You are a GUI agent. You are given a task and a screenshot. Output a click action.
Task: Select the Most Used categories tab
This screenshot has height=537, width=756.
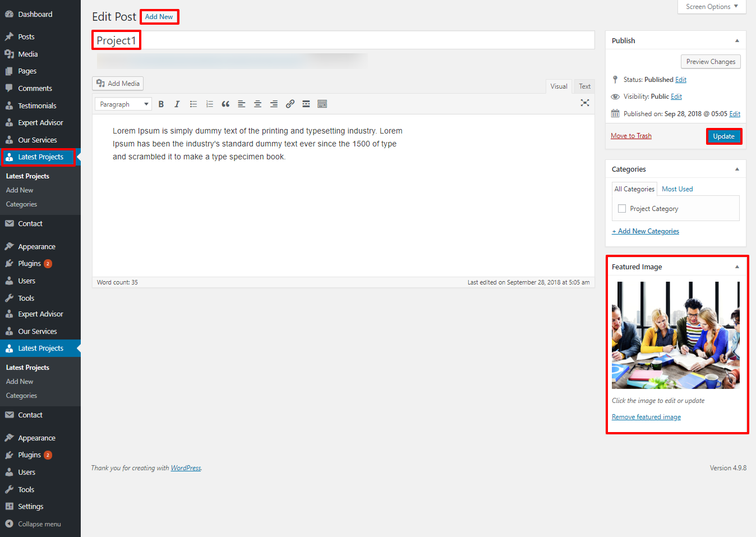(x=677, y=189)
